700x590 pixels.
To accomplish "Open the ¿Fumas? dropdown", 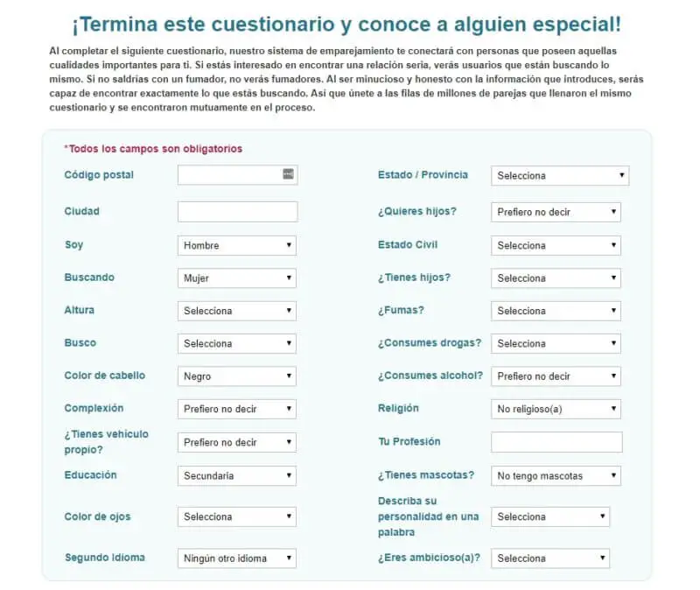I will (556, 311).
